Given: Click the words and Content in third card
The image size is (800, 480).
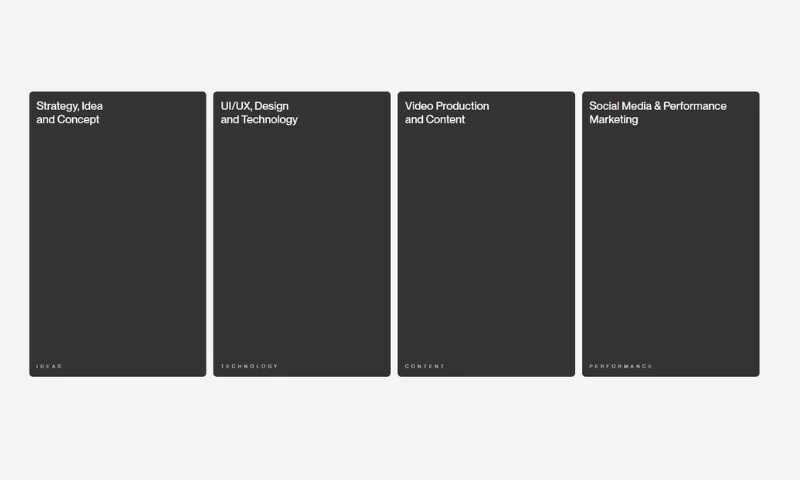Looking at the screenshot, I should coord(435,119).
